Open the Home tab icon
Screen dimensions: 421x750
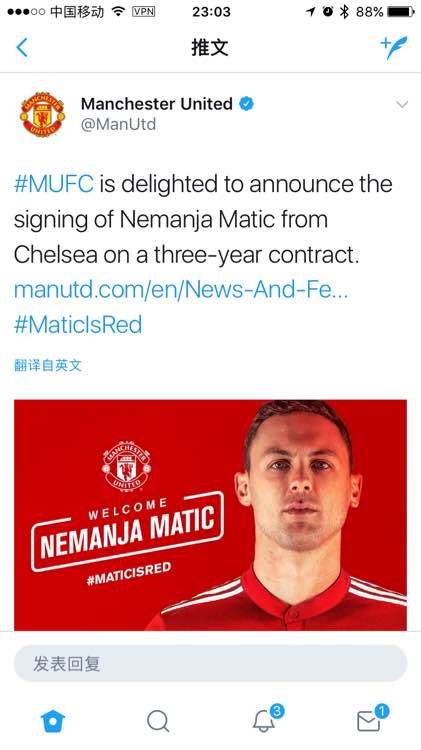(x=53, y=720)
